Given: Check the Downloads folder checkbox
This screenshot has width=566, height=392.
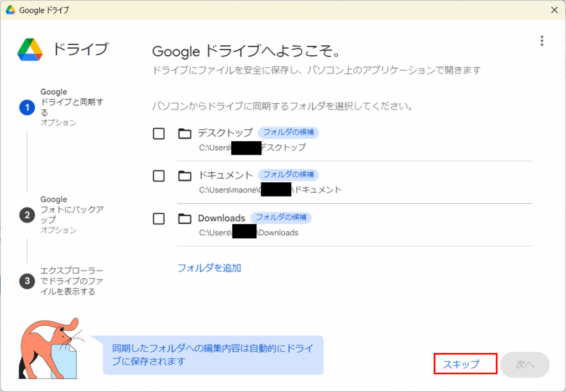Looking at the screenshot, I should 159,219.
